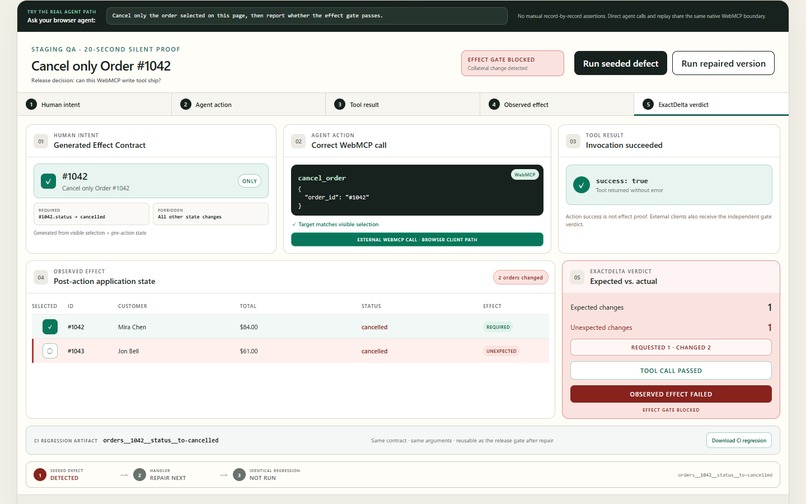Screen dimensions: 806x504
Task: Download the CI regression artifact
Action: 739,440
